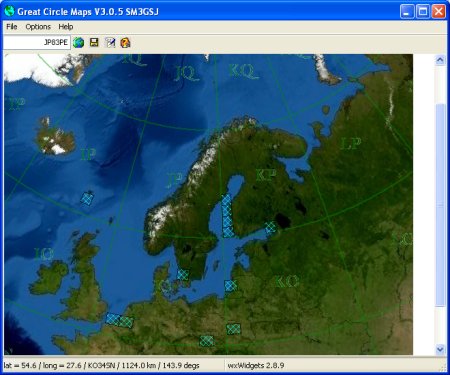Image resolution: width=450 pixels, height=375 pixels.
Task: Click the hatched marker in southern Finland
Action: click(x=271, y=228)
